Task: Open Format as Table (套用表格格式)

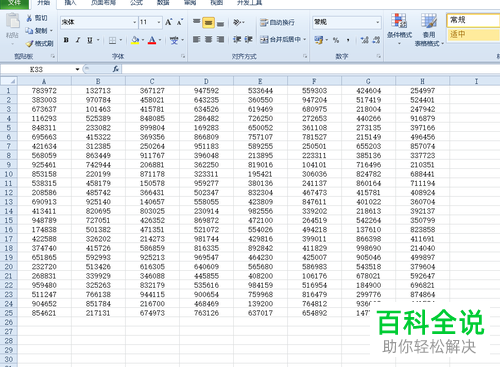Action: [x=429, y=29]
